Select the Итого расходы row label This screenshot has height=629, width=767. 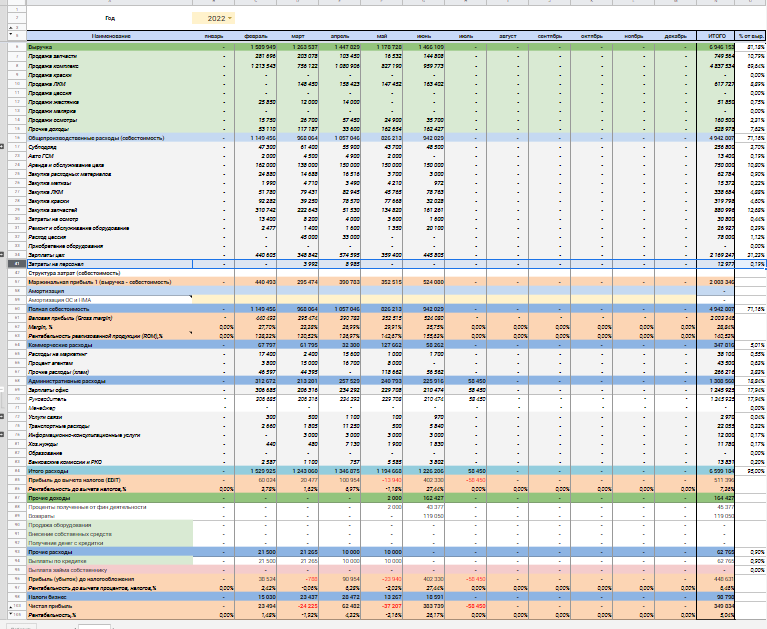click(x=110, y=471)
